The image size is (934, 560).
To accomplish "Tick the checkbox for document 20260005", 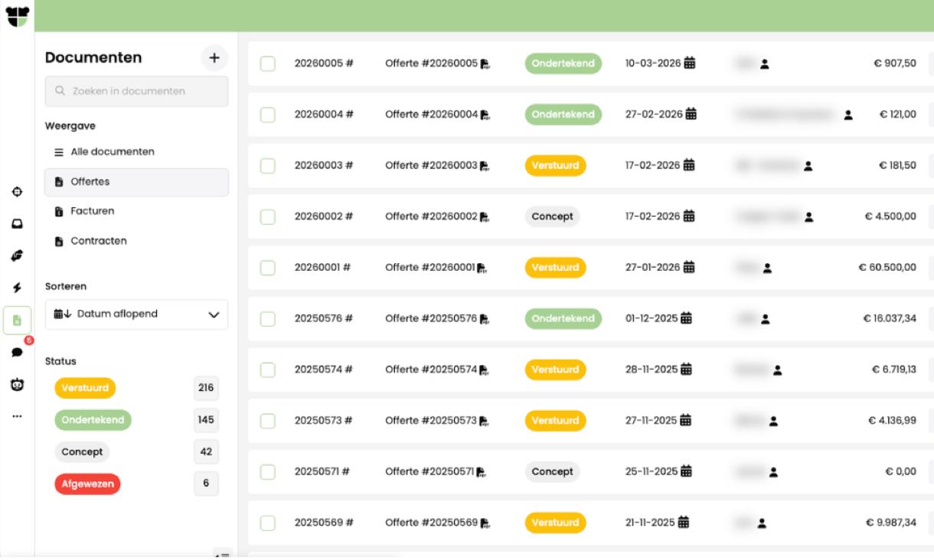I will 268,63.
